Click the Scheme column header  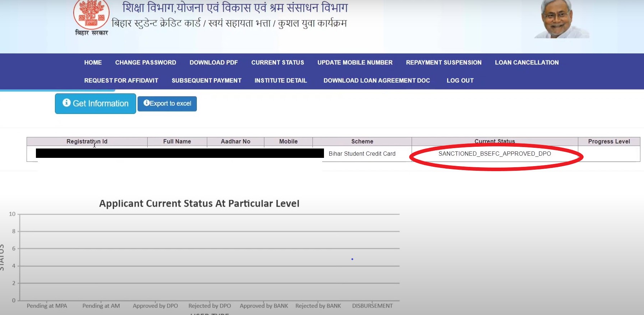tap(362, 141)
